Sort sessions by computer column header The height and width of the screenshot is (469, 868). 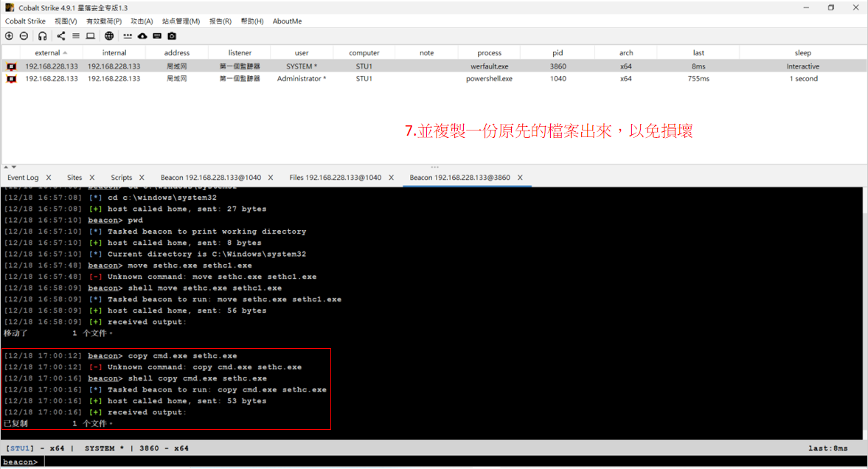[364, 53]
